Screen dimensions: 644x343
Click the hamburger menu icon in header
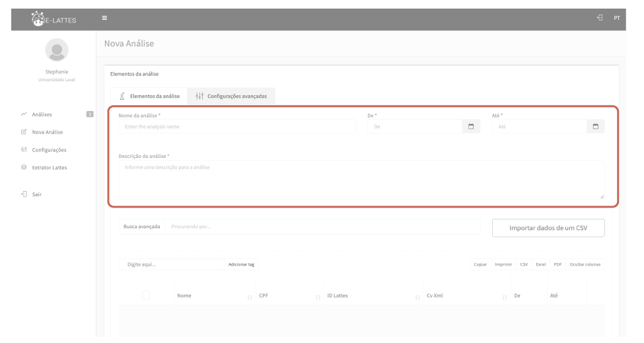[x=104, y=18]
